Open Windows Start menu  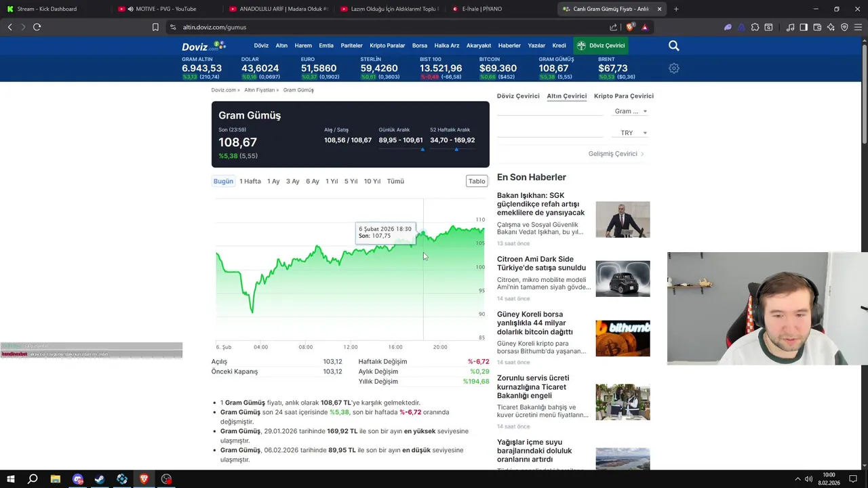coord(10,479)
